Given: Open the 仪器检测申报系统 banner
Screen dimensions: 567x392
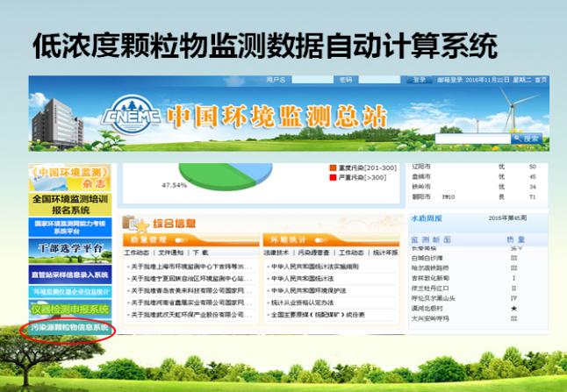Looking at the screenshot, I should point(70,310).
